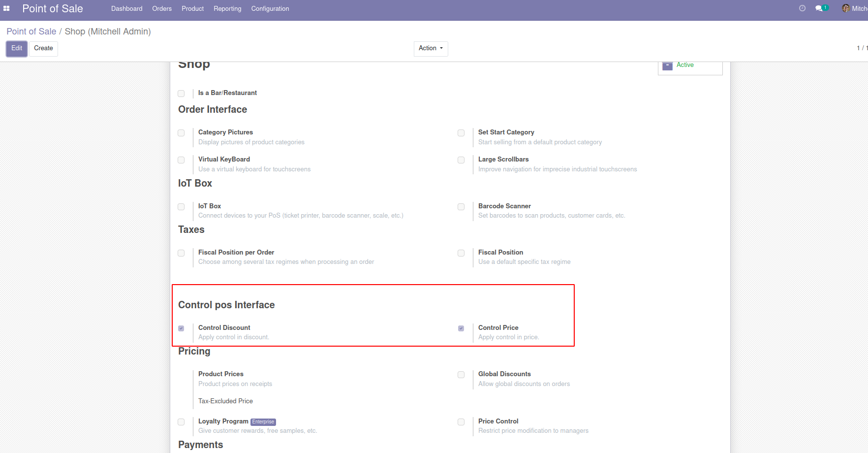Screen dimensions: 868x453
Task: Click the Edit button
Action: pyautogui.click(x=17, y=48)
